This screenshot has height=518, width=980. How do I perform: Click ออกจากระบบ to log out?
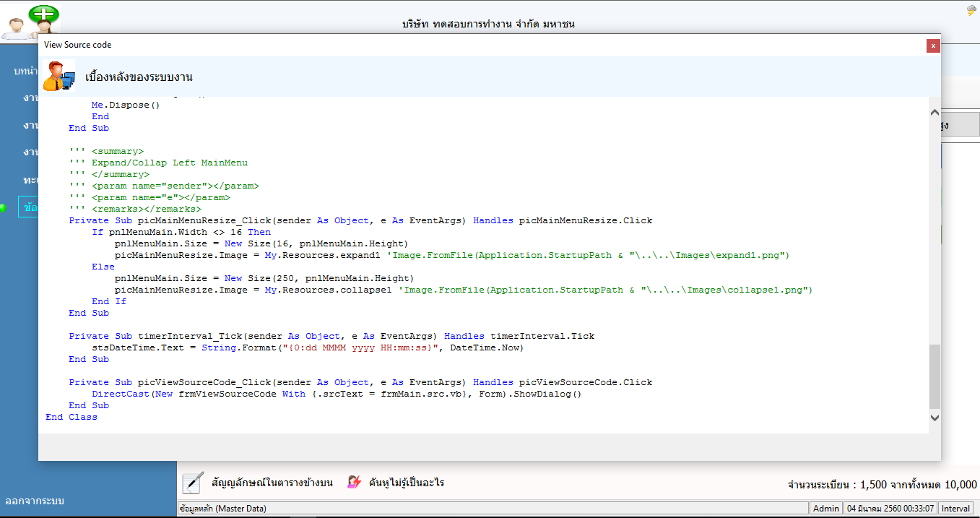click(35, 501)
